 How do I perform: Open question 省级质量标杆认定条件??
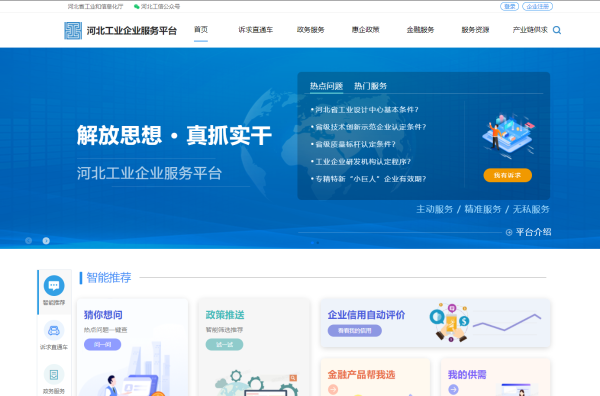pos(355,144)
